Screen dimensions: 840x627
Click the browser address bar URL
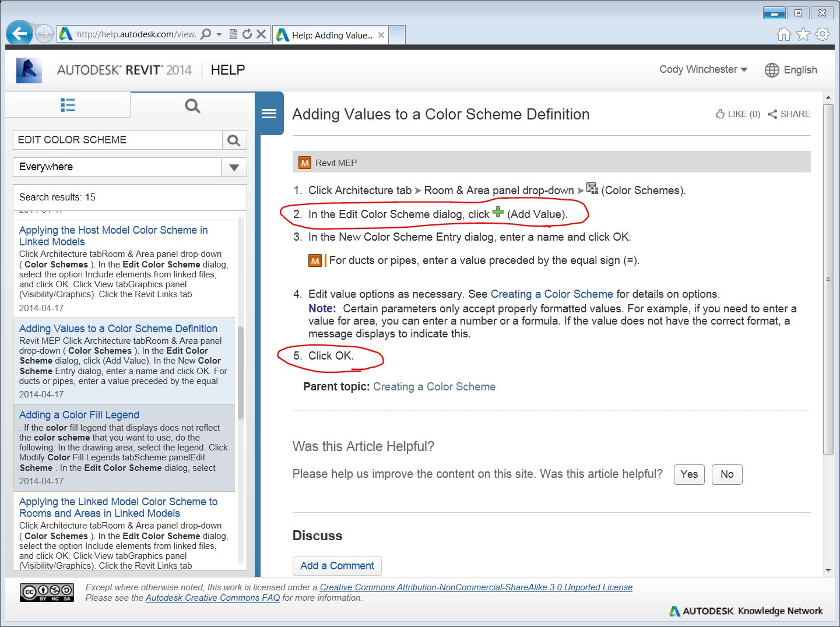click(136, 34)
